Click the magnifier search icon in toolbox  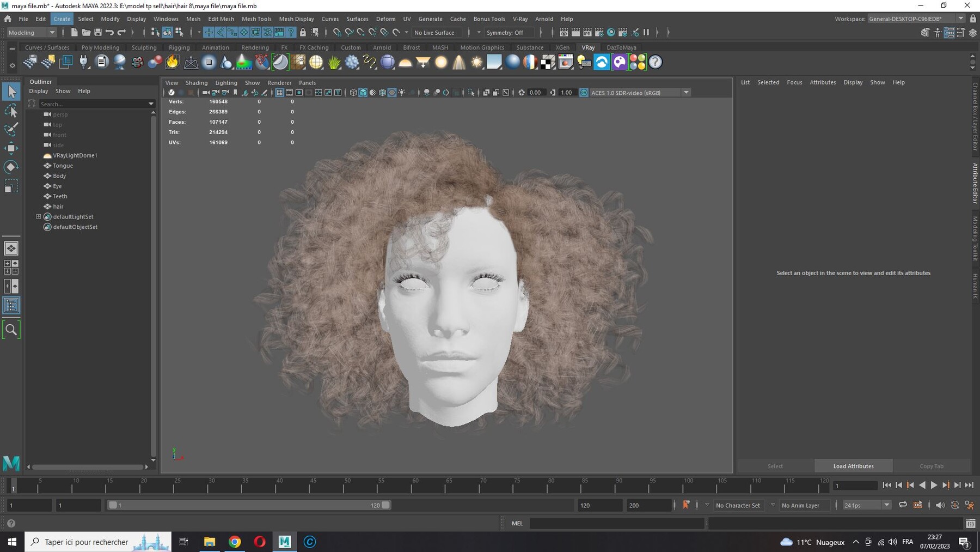coord(11,330)
